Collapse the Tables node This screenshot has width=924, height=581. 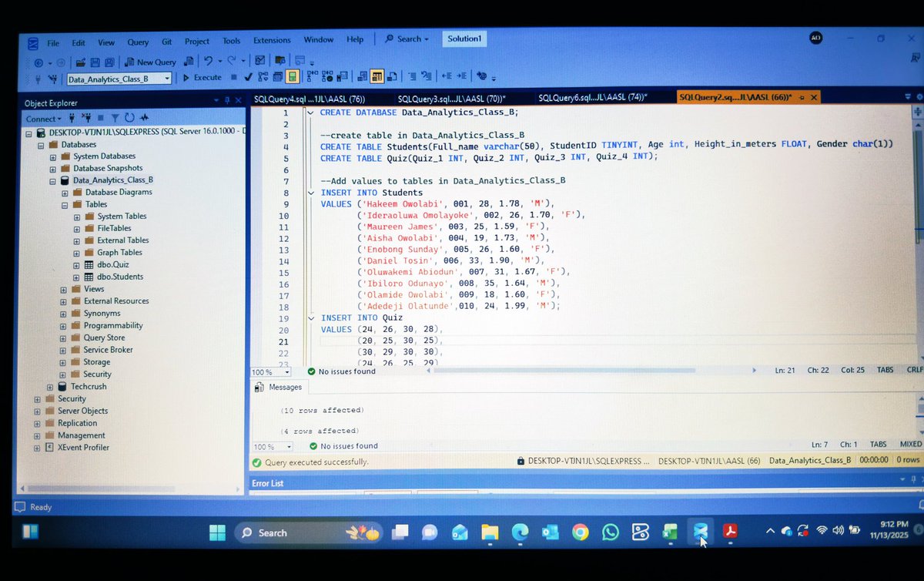click(64, 203)
